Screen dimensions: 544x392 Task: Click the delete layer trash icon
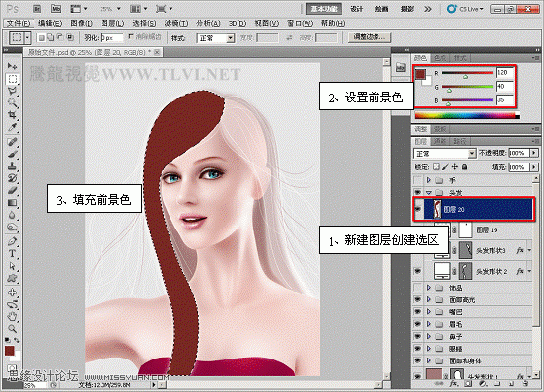tap(525, 384)
